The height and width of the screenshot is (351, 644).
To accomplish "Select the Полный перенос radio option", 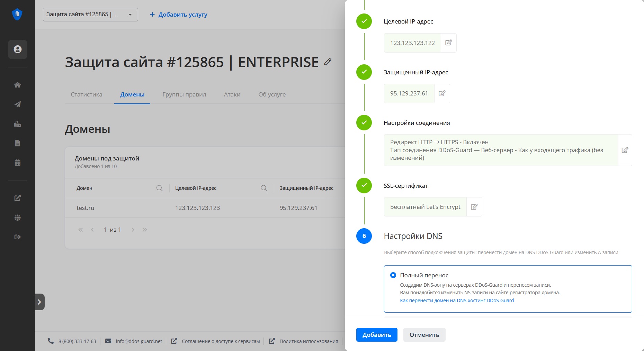I will 393,275.
